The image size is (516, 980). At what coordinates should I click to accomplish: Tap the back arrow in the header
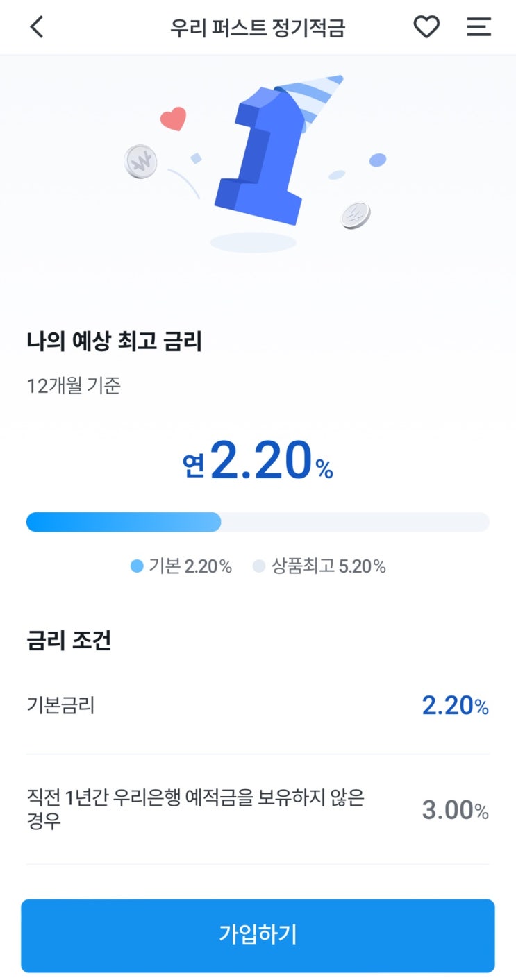coord(37,27)
